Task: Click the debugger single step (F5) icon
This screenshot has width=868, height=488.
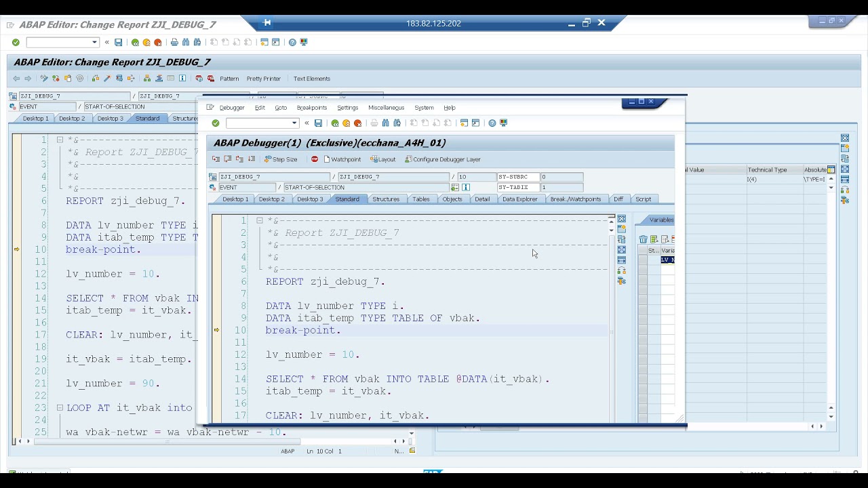Action: (x=216, y=159)
